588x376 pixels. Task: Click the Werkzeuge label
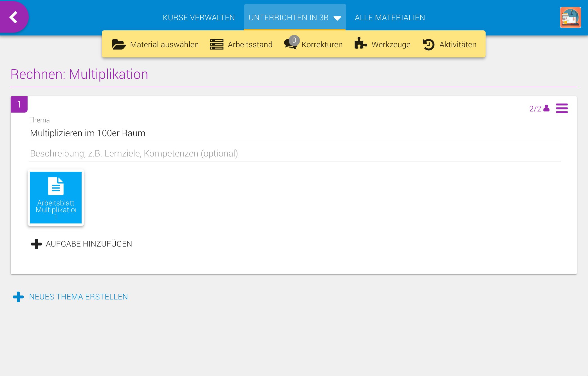391,44
